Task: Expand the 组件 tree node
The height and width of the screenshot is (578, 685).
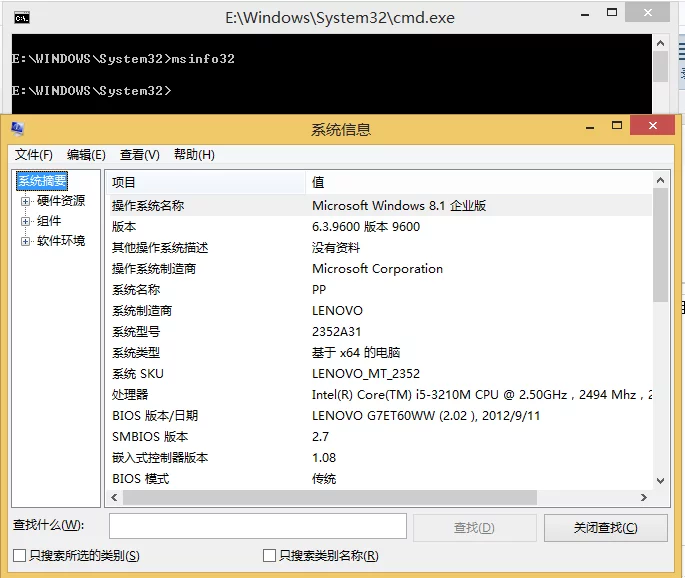Action: (25, 221)
